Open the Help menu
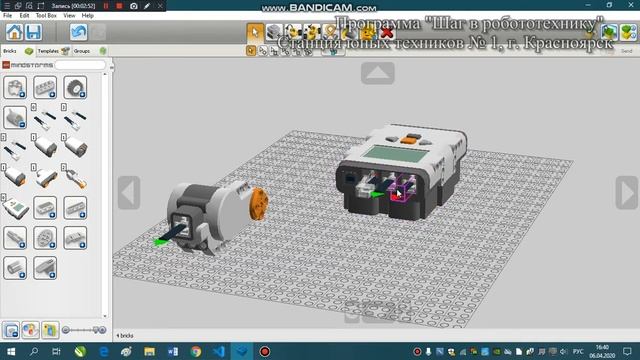This screenshot has width=640, height=360. [87, 16]
